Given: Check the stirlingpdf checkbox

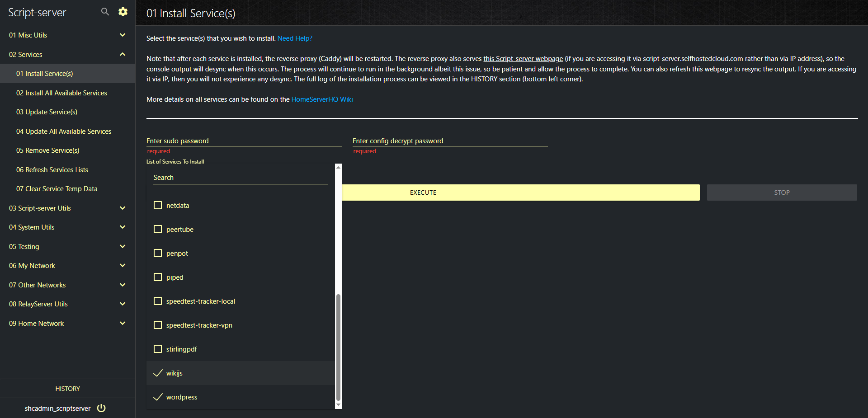Looking at the screenshot, I should [158, 349].
